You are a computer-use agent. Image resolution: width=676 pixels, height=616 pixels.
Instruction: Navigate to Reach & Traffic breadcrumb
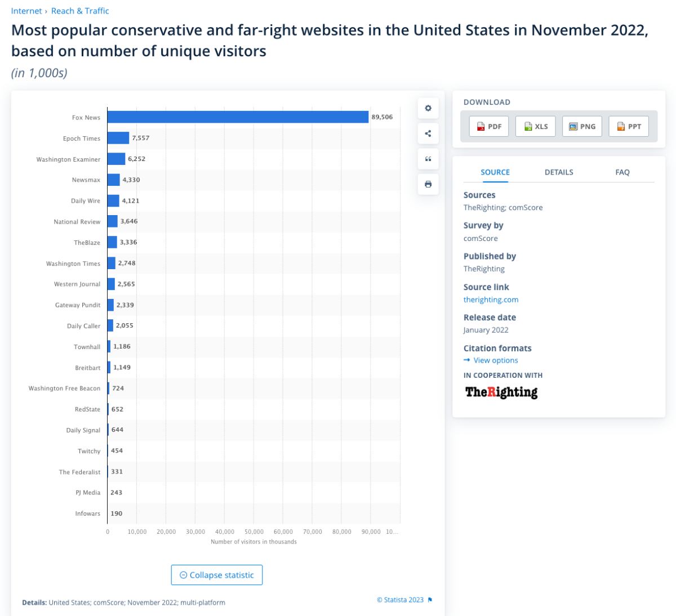click(x=80, y=11)
